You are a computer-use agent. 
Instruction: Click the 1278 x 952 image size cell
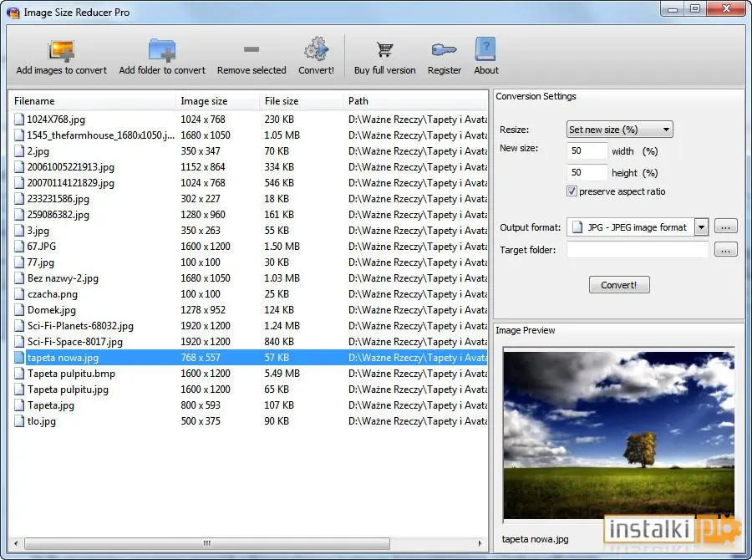pyautogui.click(x=203, y=309)
